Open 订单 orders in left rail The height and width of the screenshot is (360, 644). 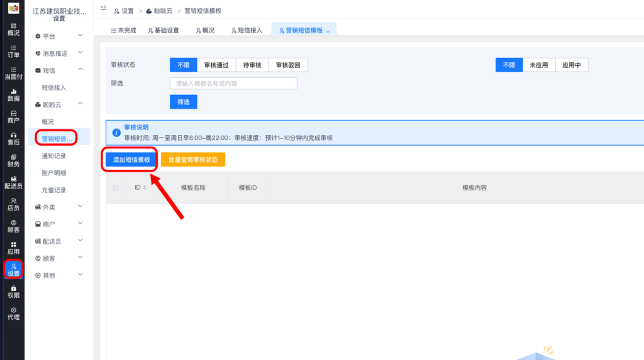14,52
